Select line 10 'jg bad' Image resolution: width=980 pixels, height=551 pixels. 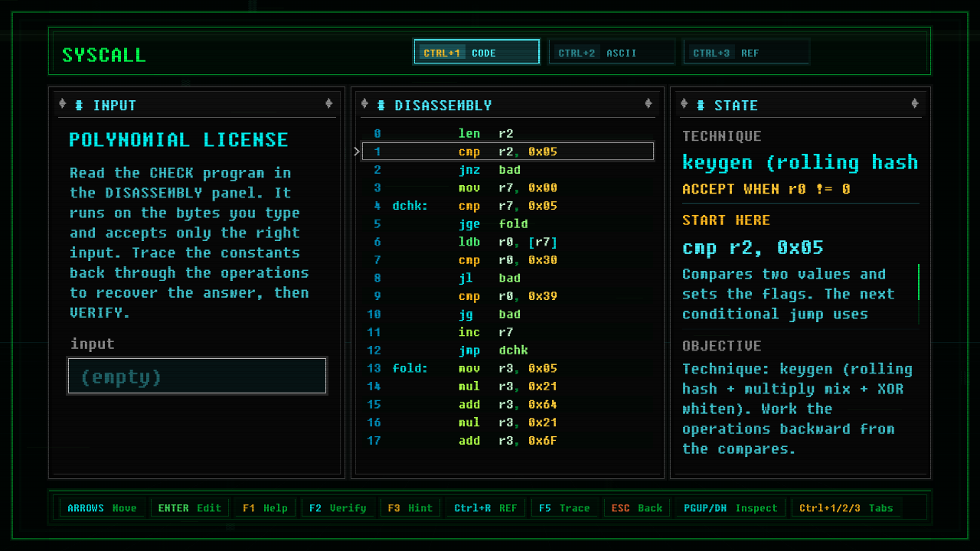click(508, 315)
